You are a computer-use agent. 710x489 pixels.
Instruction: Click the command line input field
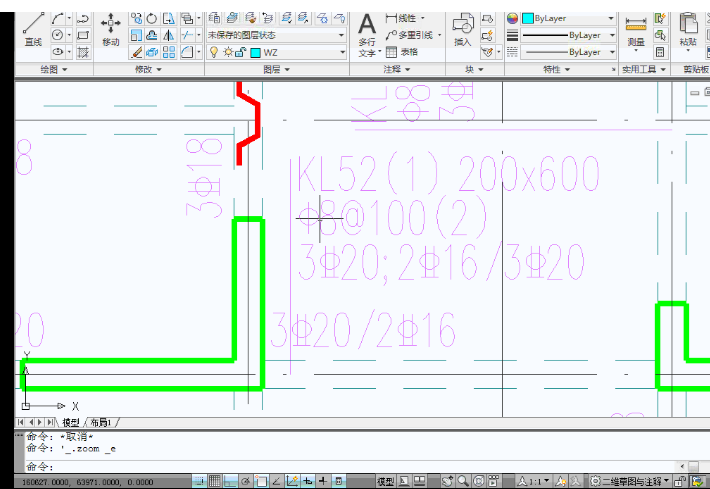[x=350, y=466]
